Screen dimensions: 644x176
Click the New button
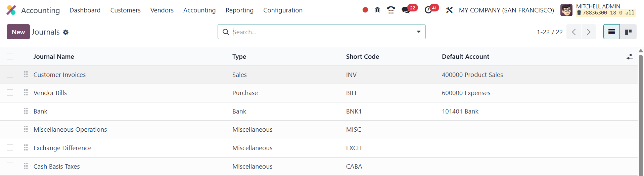[18, 32]
